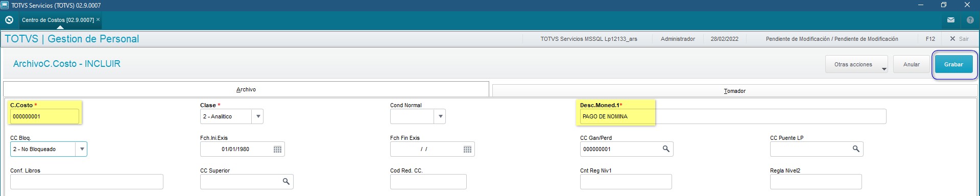
Task: Search lookup for CC Superior field
Action: [x=286, y=182]
